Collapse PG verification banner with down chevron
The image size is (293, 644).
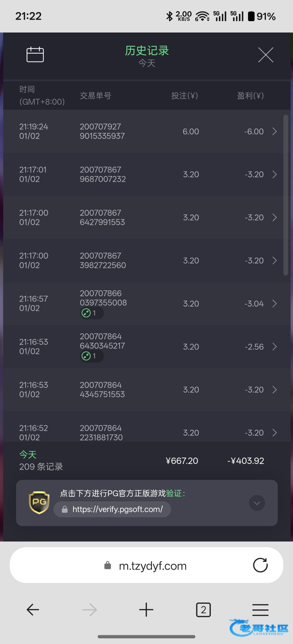[x=257, y=503]
